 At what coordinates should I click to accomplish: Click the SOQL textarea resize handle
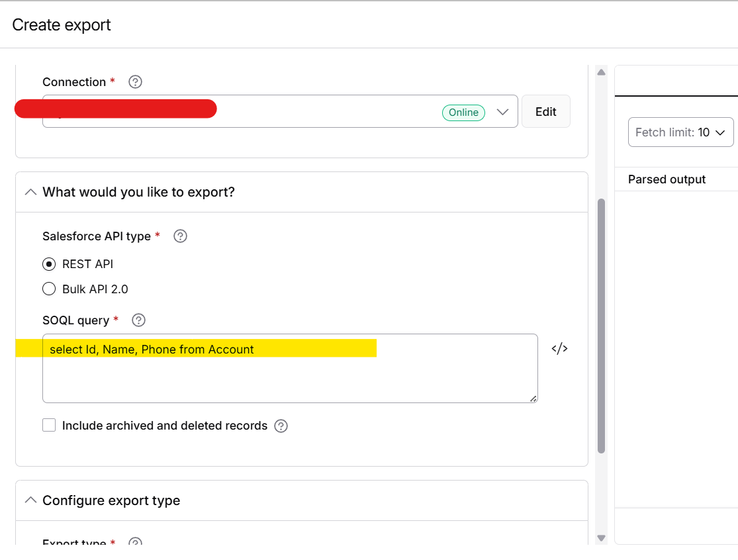point(533,398)
